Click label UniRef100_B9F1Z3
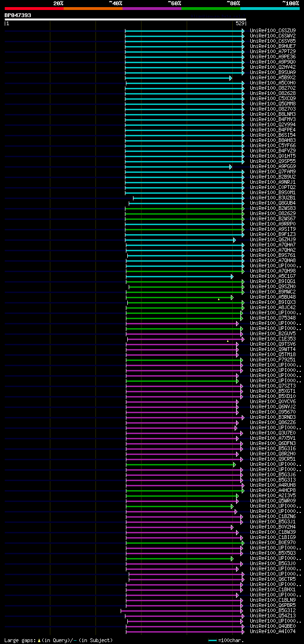Screen dimensions: 304x644 tap(273, 234)
